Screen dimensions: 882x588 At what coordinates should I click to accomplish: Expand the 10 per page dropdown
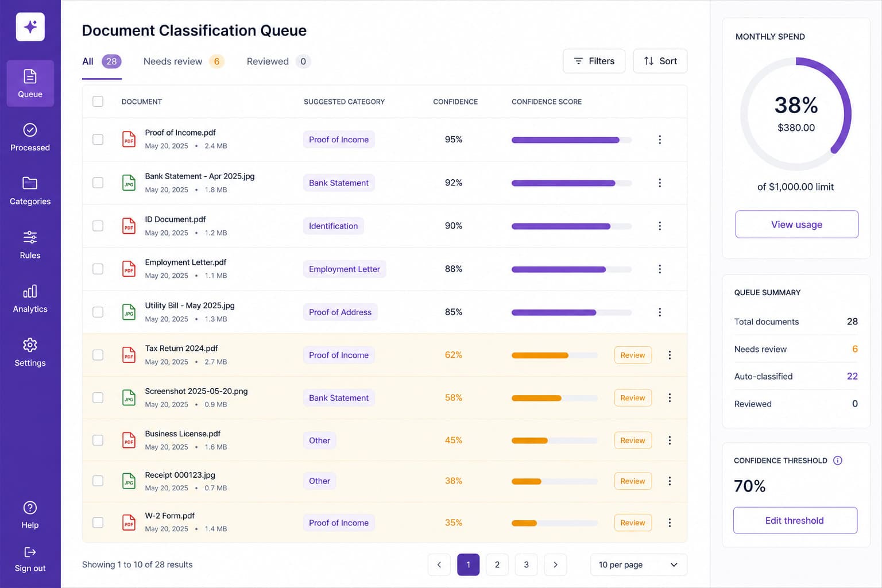pyautogui.click(x=639, y=564)
